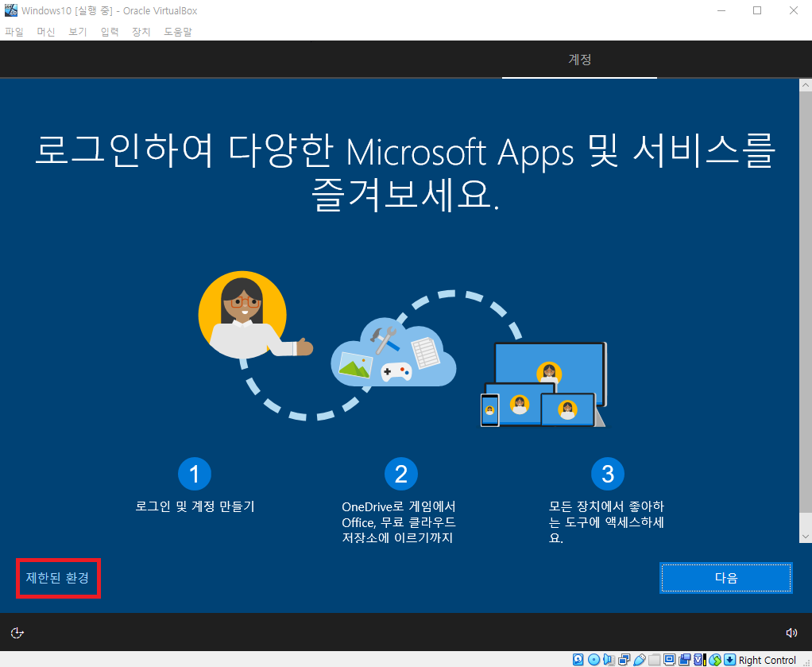Click the step 3 numbered circle
Screen dimensions: 812x667
click(x=608, y=474)
